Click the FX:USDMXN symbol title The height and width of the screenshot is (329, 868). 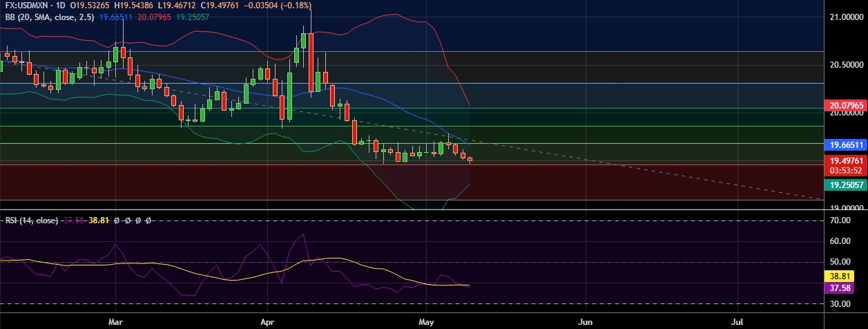[x=27, y=6]
